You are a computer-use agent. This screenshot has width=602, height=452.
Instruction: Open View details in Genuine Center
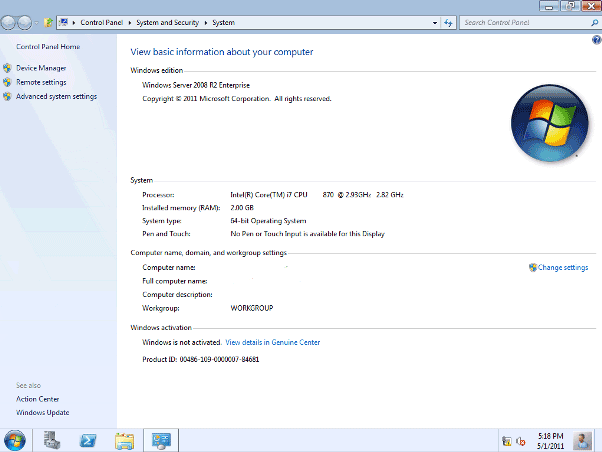273,342
